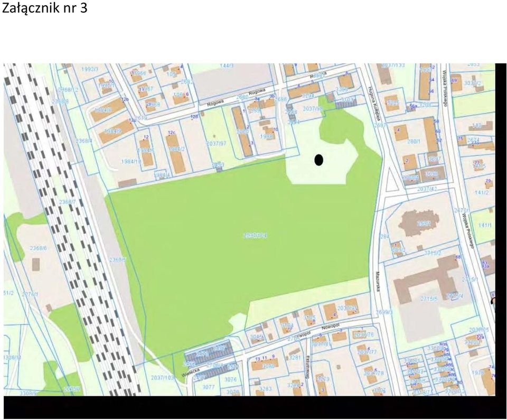Click parcel label 2699/3
The height and width of the screenshot is (420, 507).
(384, 312)
